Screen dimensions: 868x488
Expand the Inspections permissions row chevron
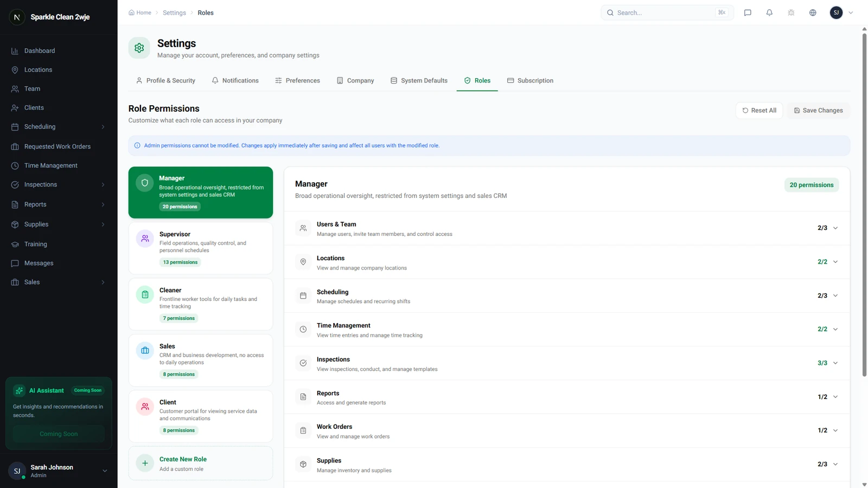coord(835,363)
